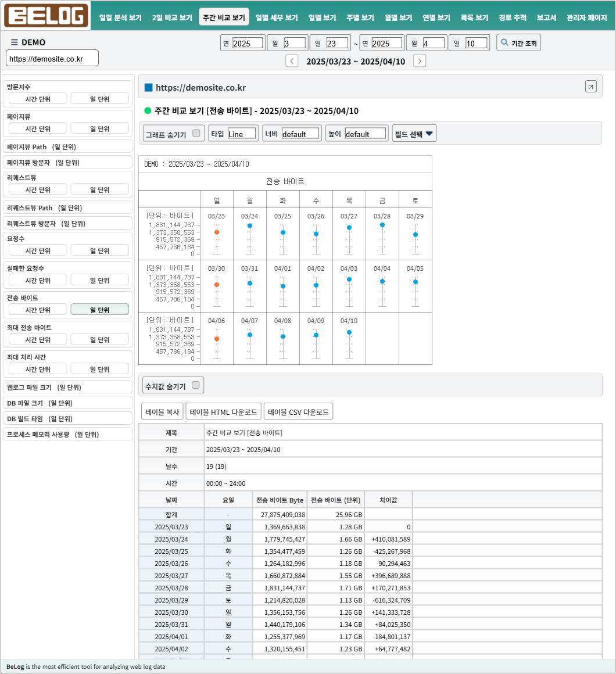
Task: Open 웹로그 파일 크기 (일 단위) report
Action: 67,387
